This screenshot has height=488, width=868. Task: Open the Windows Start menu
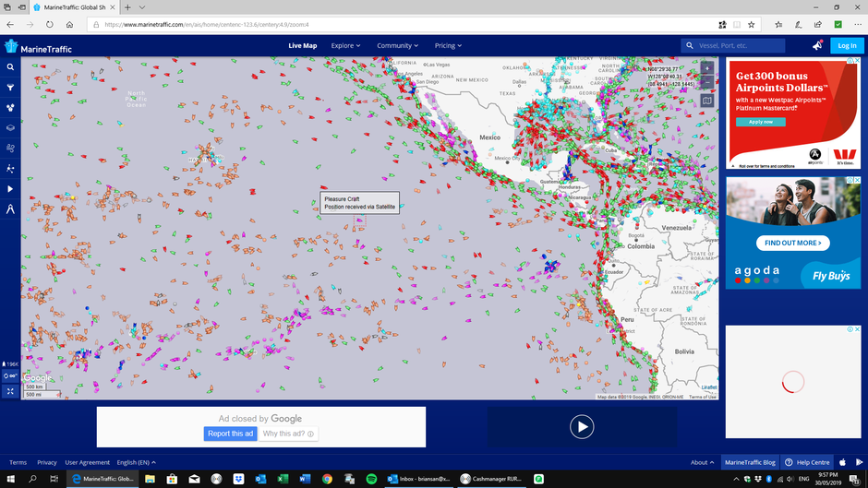click(10, 479)
